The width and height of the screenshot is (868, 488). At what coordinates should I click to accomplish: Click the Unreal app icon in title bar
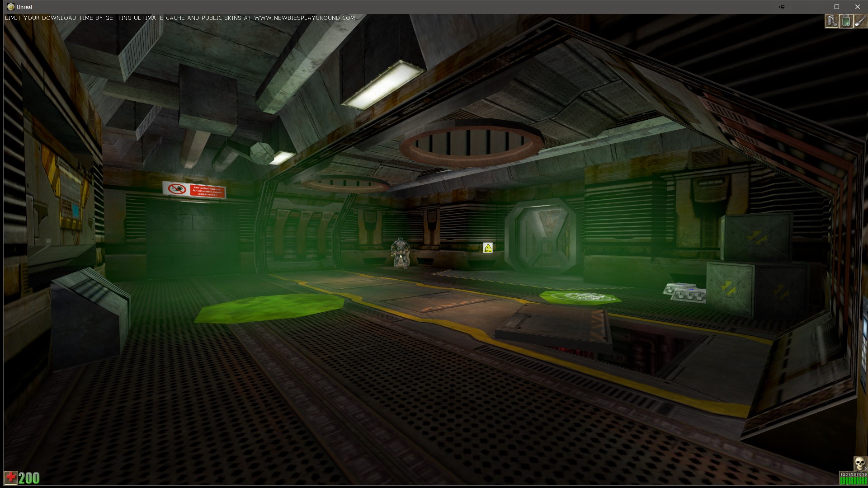click(x=11, y=7)
